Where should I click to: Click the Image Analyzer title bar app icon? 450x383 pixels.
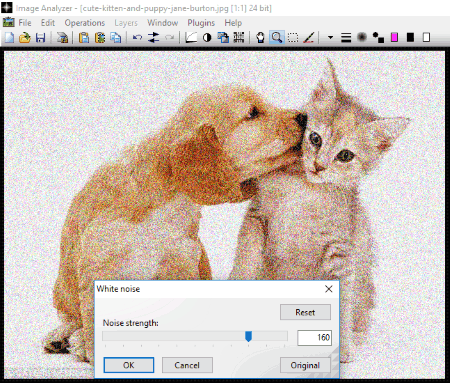pos(7,7)
